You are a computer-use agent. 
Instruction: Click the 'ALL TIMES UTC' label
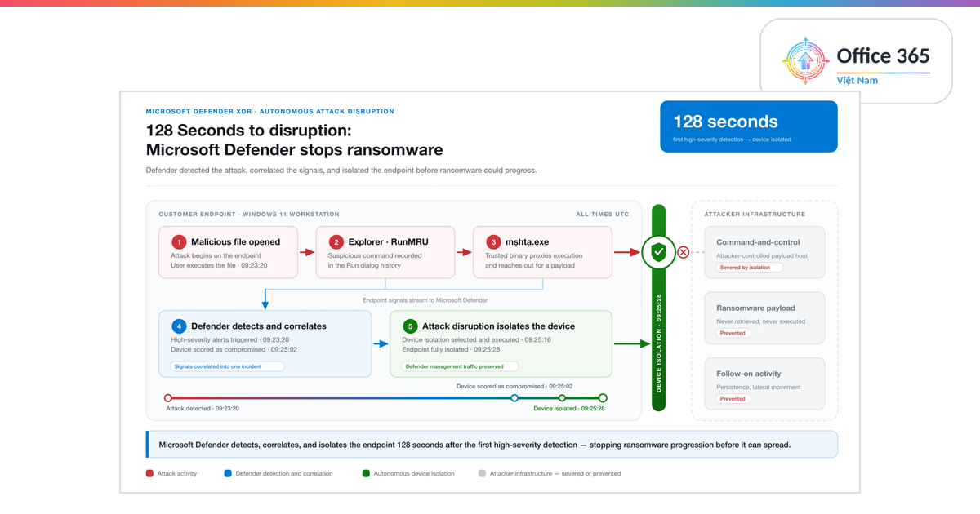603,215
